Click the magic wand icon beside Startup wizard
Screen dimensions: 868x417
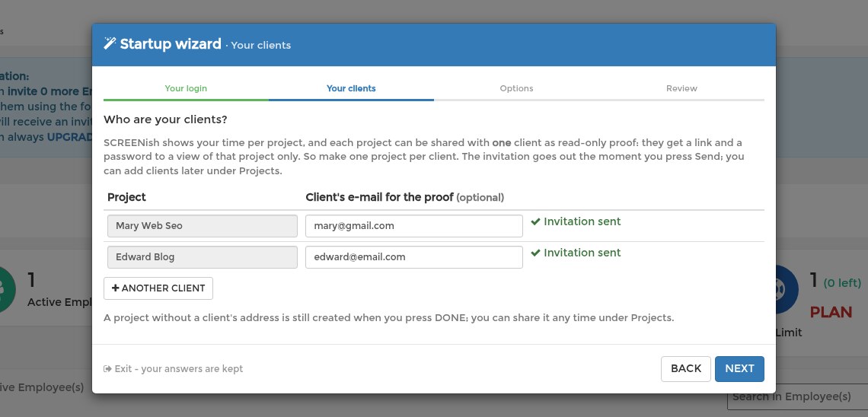coord(110,43)
